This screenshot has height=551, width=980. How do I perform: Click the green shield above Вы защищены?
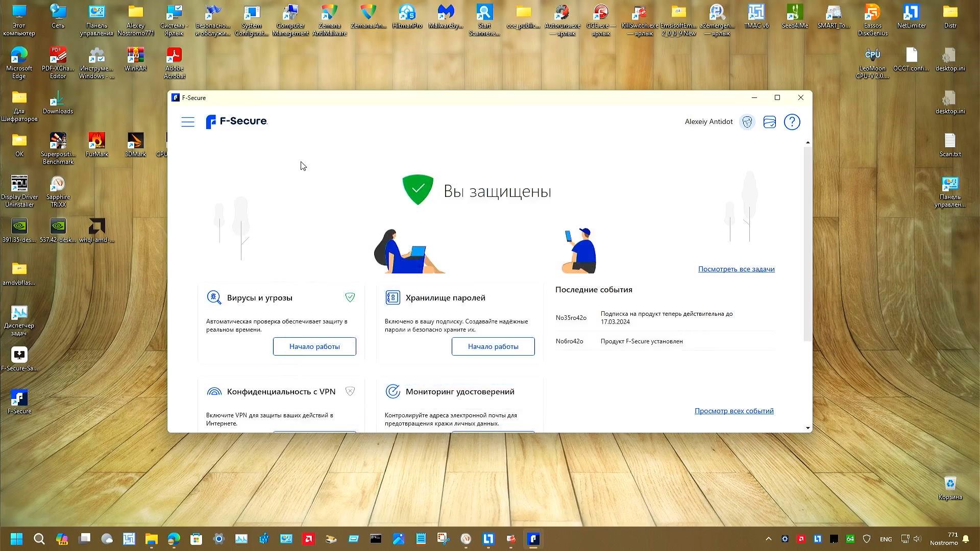(418, 189)
